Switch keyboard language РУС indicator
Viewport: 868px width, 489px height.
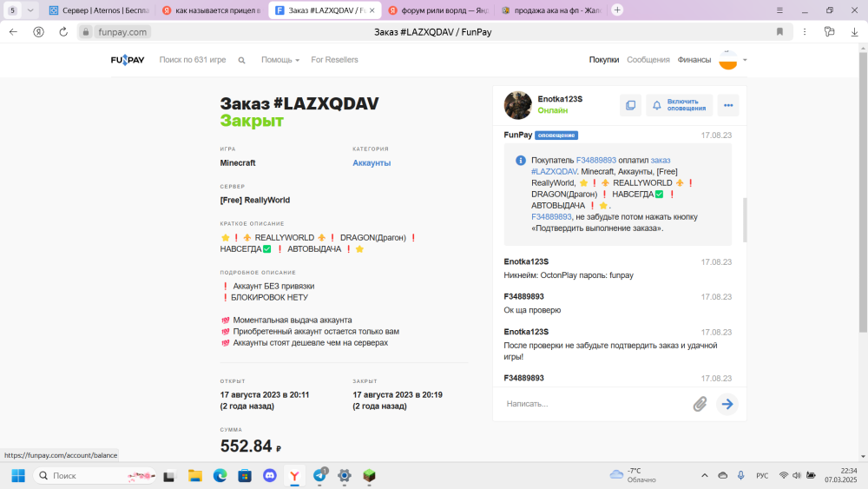(762, 476)
